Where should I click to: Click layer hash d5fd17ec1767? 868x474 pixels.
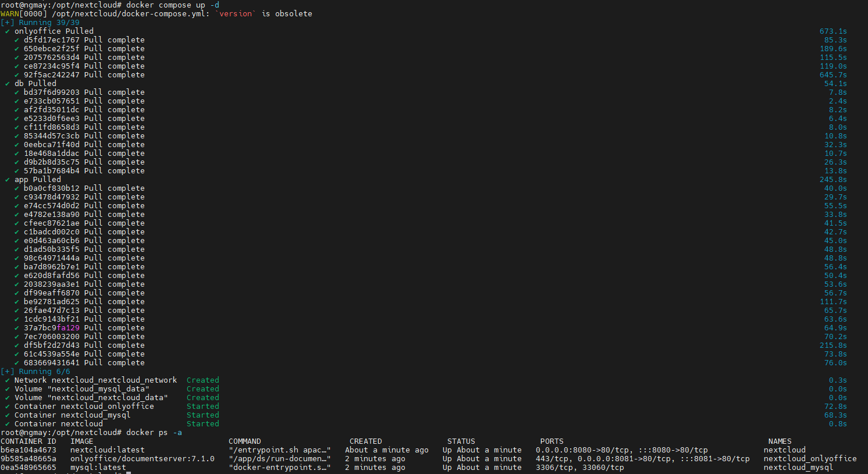(52, 40)
